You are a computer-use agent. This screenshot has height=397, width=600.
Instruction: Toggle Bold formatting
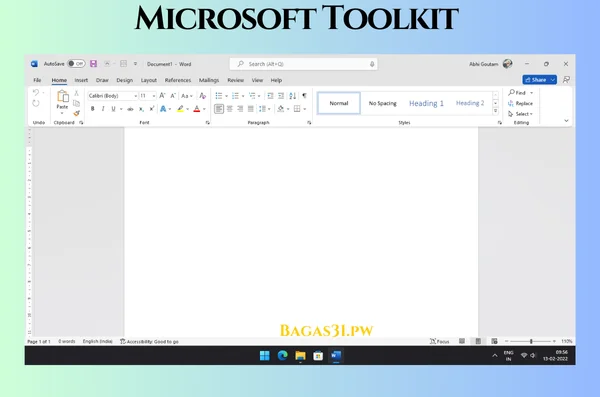point(92,109)
